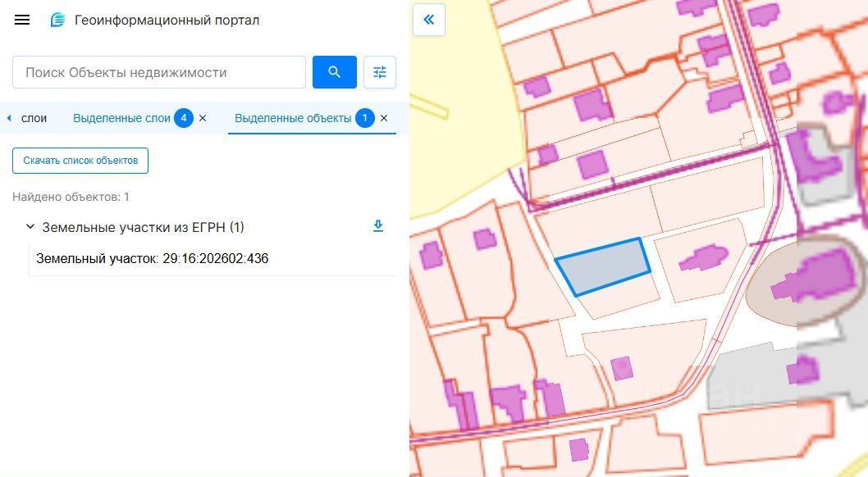Viewport: 868px width, 477px height.
Task: Collapse the Земельные участки из ЕГРН group
Action: 30,227
